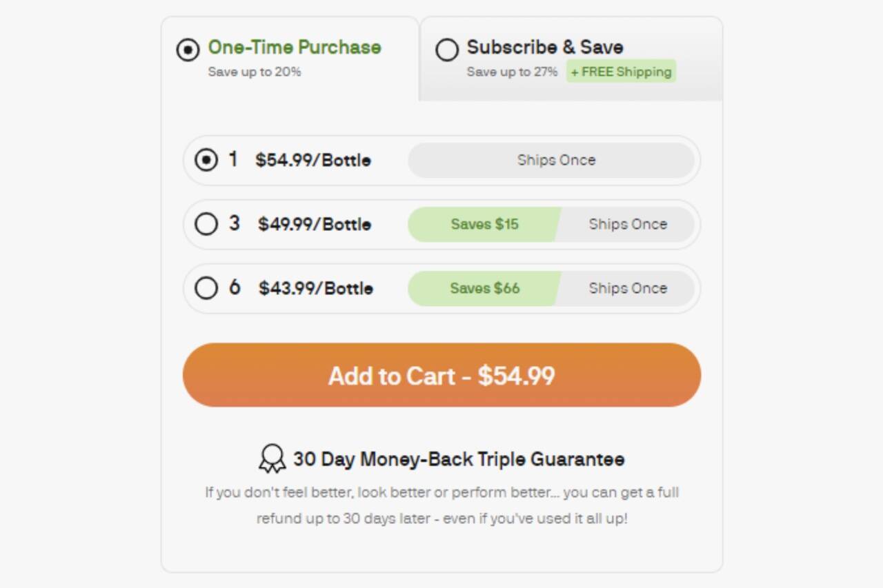Choose the 6 bottle radio option
The image size is (883, 588).
pos(206,288)
